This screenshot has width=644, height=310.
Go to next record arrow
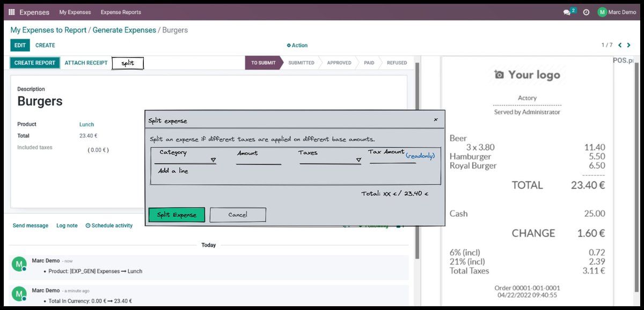[629, 45]
